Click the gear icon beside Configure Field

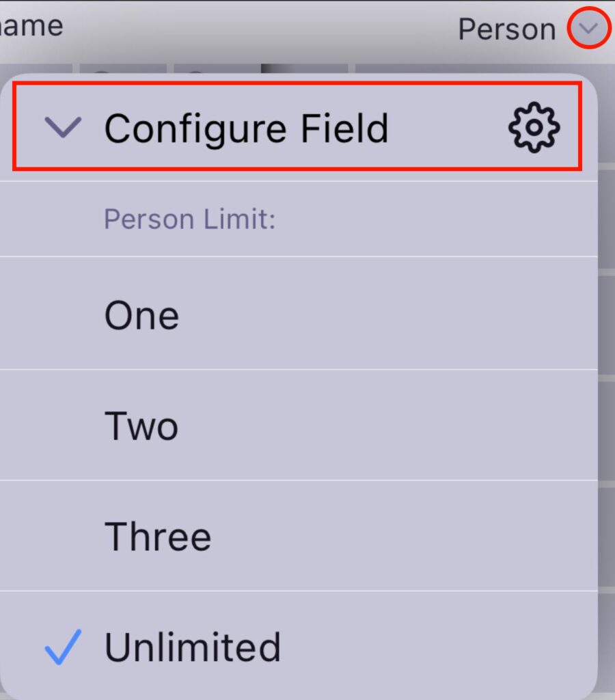tap(534, 127)
